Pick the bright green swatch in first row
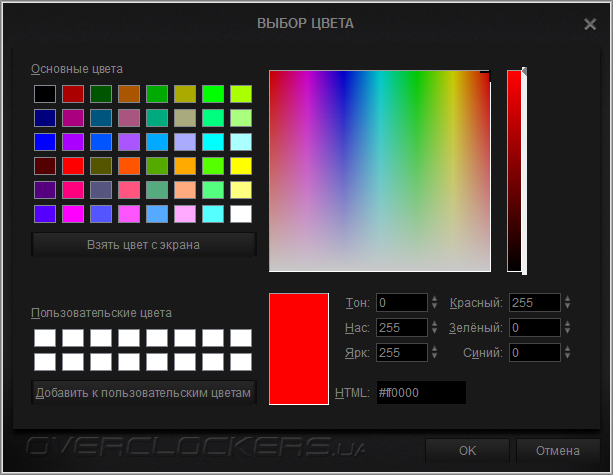 point(213,94)
